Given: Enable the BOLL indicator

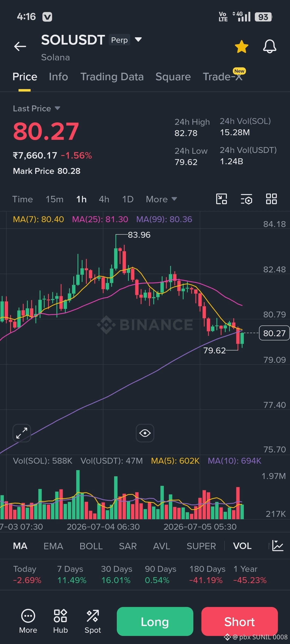Looking at the screenshot, I should coord(91,546).
